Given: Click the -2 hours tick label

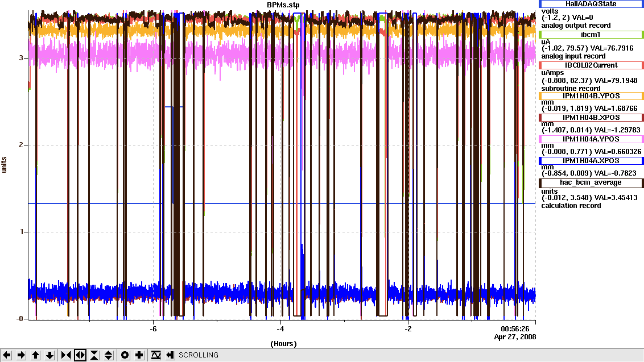Looking at the screenshot, I should [408, 329].
